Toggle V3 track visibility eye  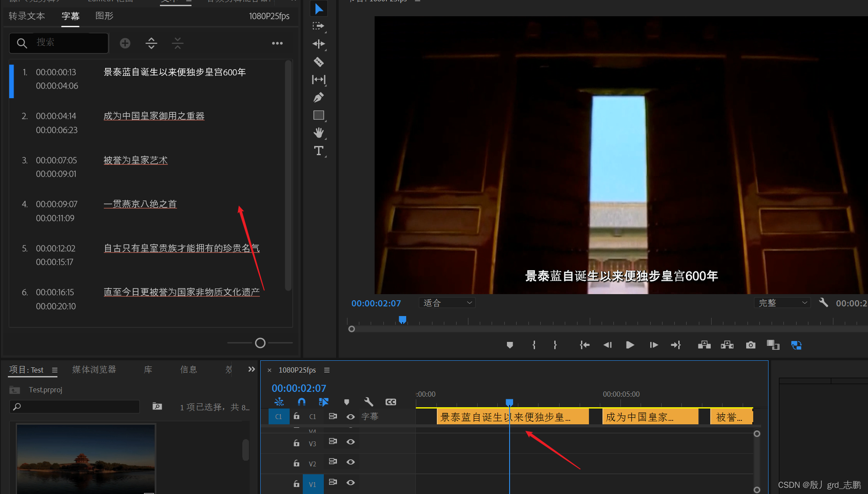[351, 442]
